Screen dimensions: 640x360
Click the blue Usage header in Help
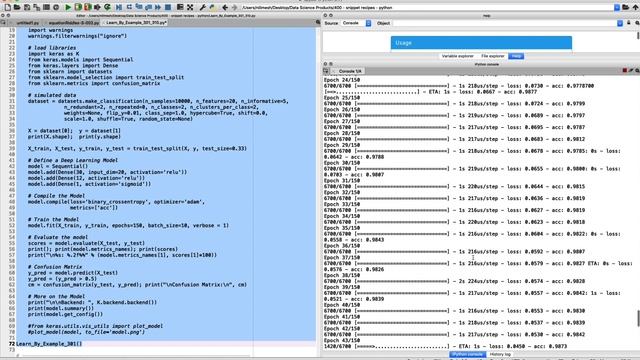click(481, 42)
